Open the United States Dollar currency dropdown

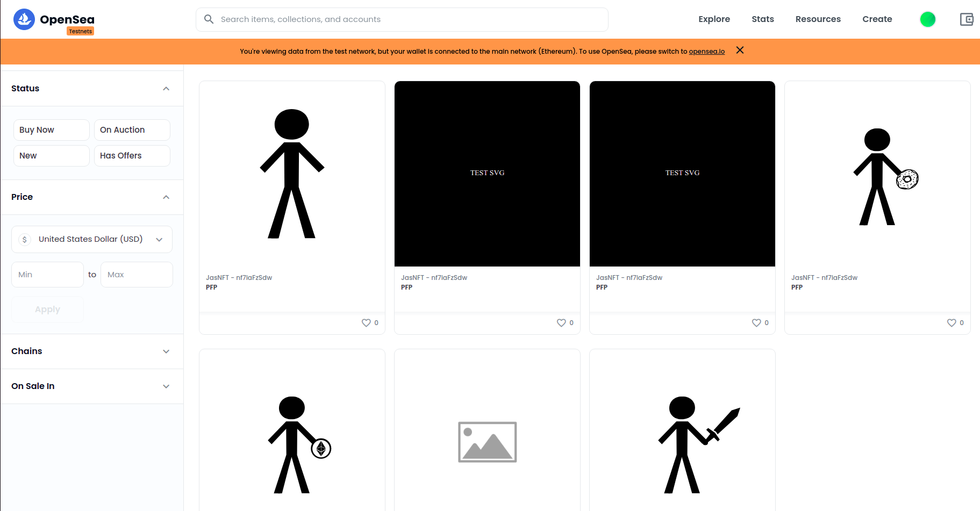point(92,240)
